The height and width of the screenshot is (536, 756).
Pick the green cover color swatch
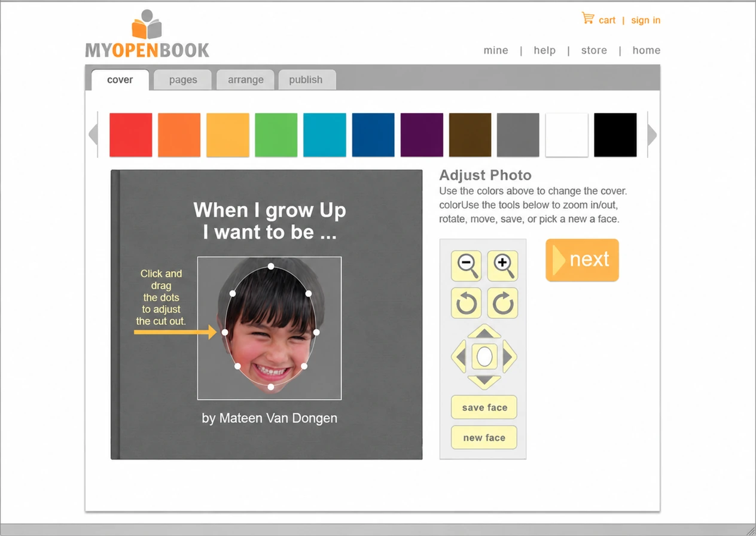tap(276, 135)
